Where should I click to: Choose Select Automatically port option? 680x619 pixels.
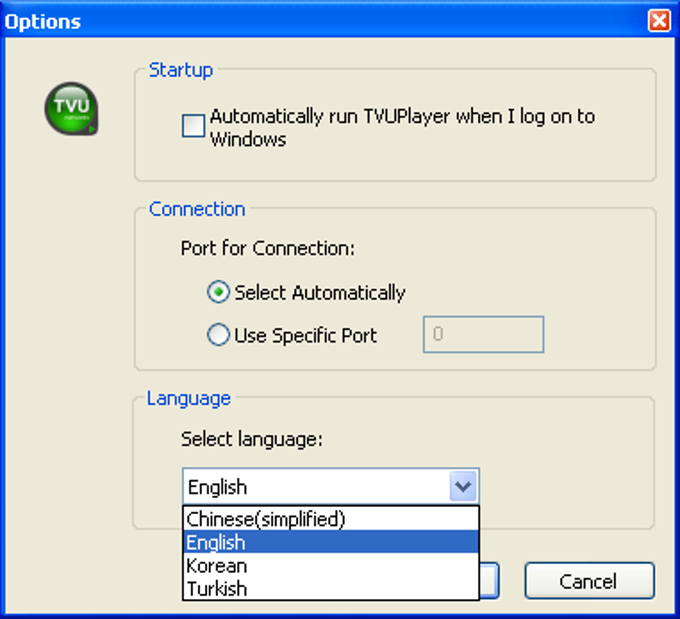(218, 292)
